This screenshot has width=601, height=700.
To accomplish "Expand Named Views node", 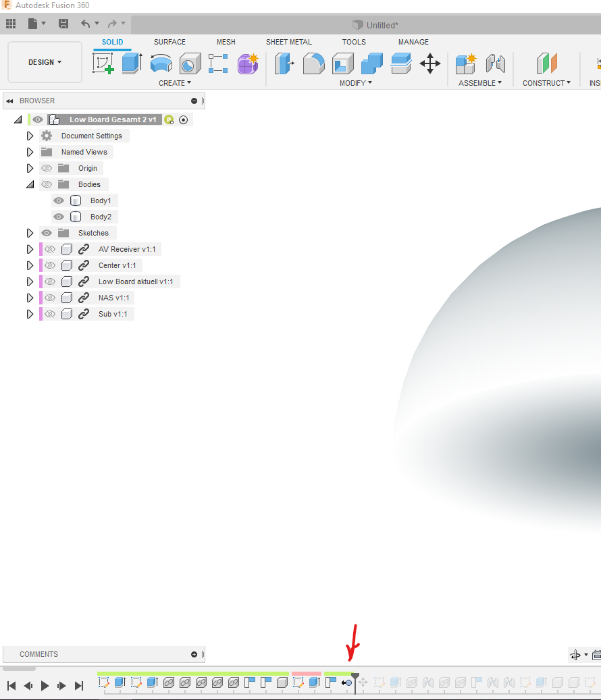I will [30, 152].
